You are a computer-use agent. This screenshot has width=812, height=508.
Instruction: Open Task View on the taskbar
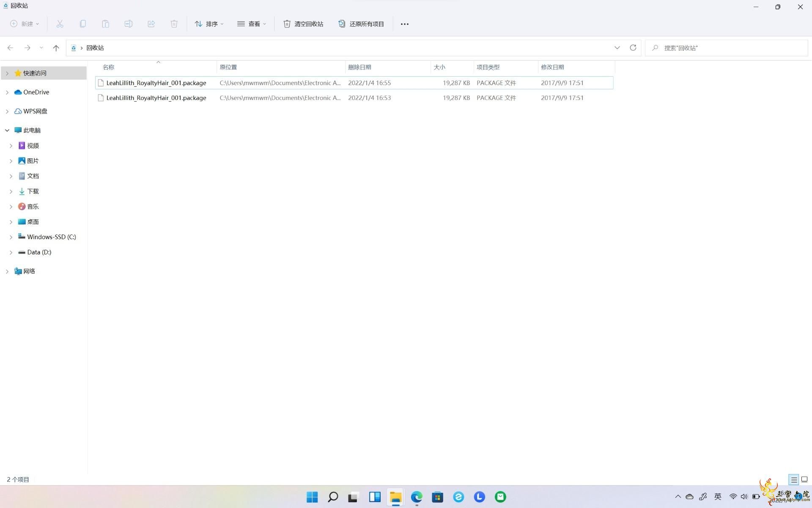click(x=354, y=497)
